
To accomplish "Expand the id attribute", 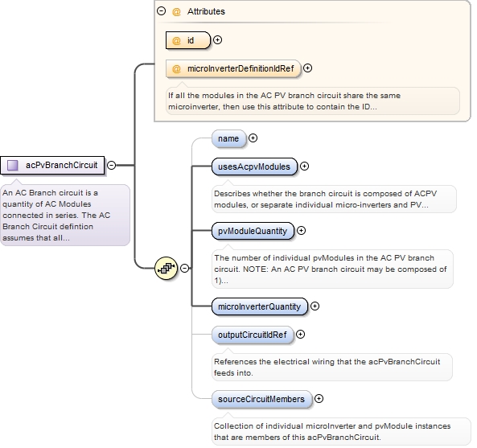I will click(x=217, y=40).
